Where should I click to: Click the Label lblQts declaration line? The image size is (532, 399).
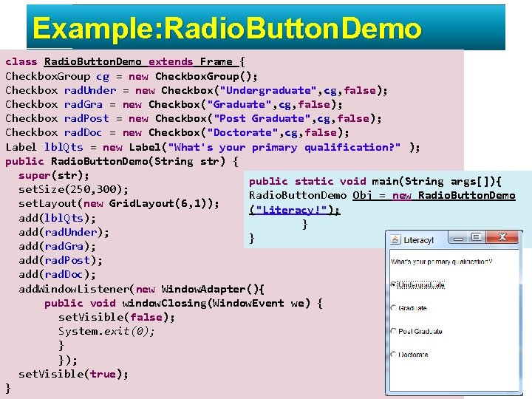click(x=213, y=147)
